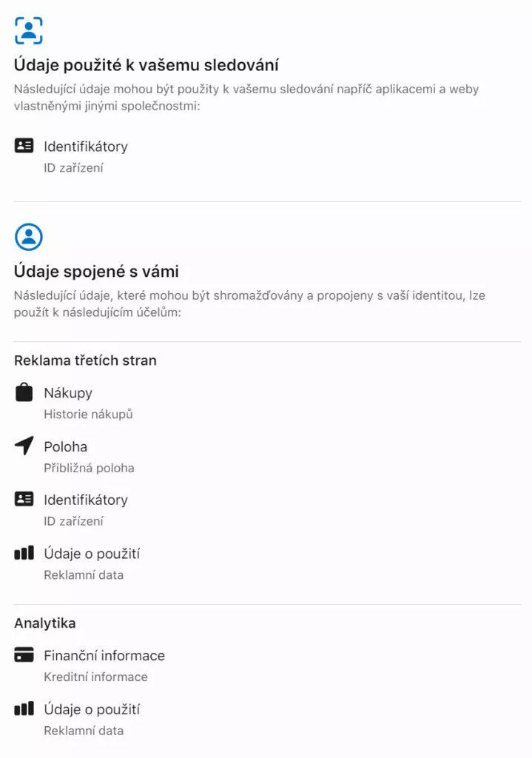Click the ID card icon in the tracking section
532x758 pixels.
pos(24,146)
